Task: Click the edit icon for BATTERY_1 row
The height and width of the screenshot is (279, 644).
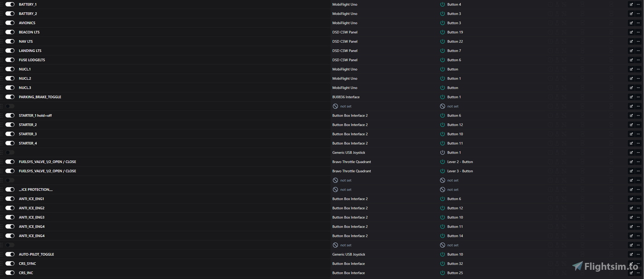Action: [631, 5]
